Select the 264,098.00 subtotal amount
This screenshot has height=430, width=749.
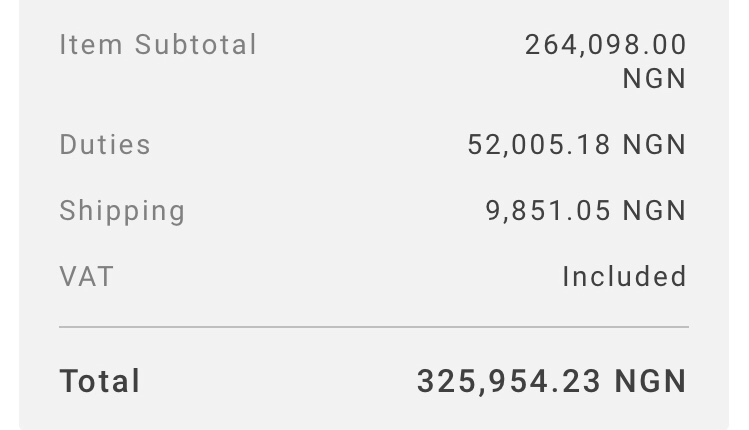605,45
